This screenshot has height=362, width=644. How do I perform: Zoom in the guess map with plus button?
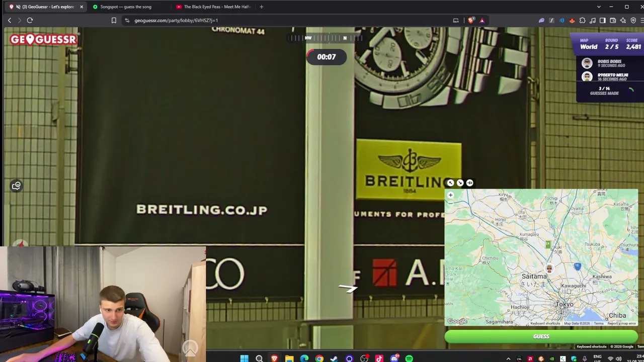point(450,195)
